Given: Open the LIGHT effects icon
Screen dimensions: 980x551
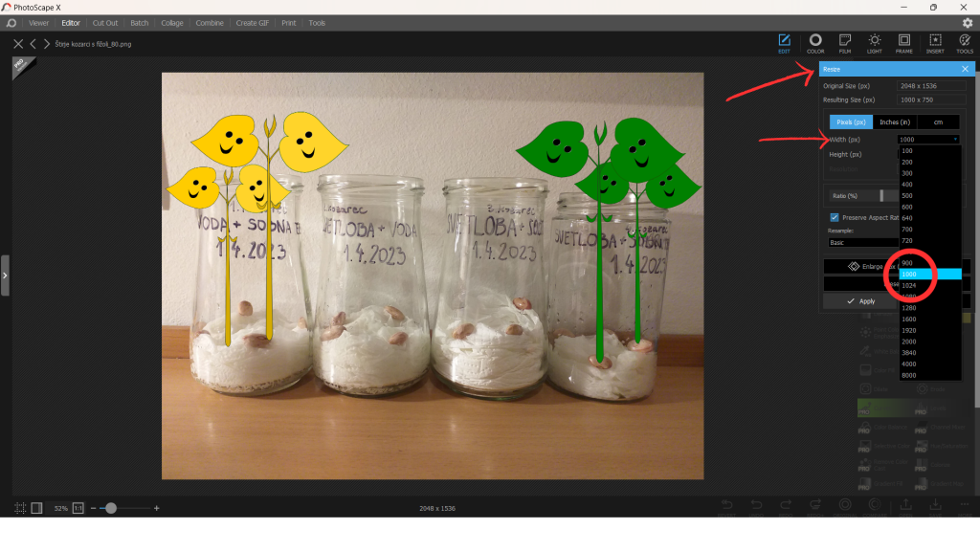Looking at the screenshot, I should coord(875,43).
